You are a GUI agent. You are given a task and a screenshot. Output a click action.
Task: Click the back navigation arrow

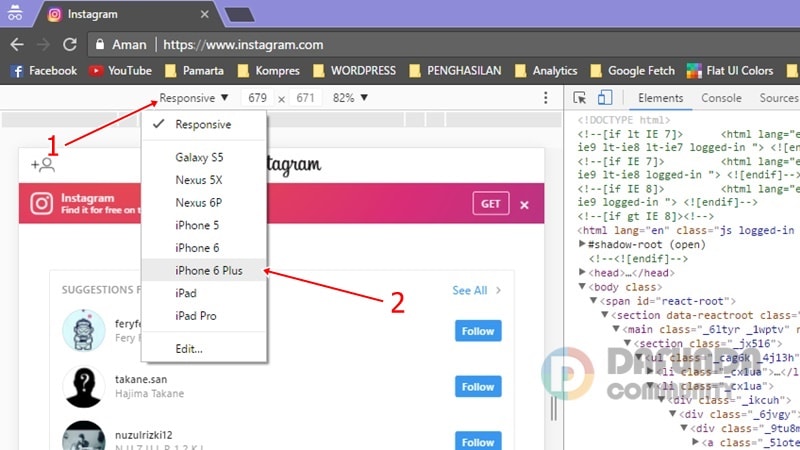point(17,44)
